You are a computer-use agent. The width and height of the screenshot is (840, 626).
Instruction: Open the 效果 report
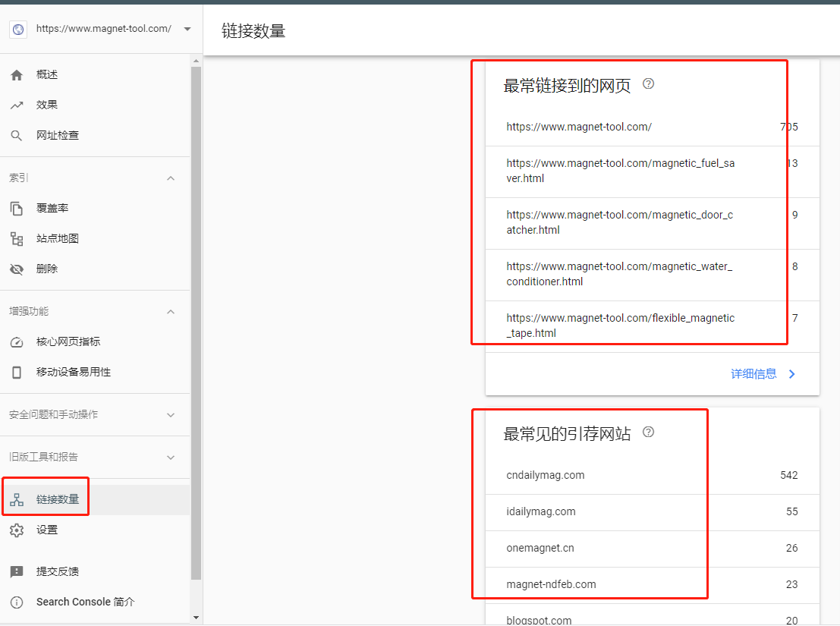click(95, 105)
